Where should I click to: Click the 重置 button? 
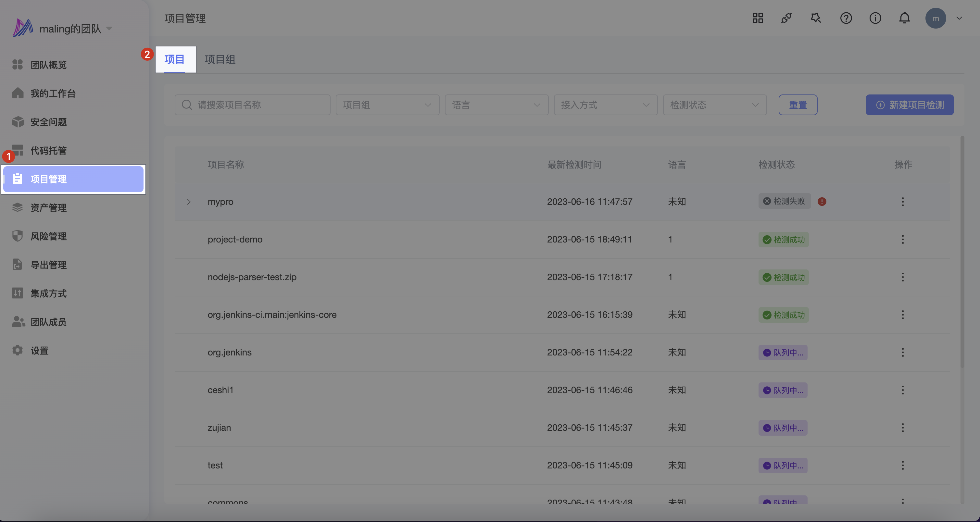(x=798, y=105)
